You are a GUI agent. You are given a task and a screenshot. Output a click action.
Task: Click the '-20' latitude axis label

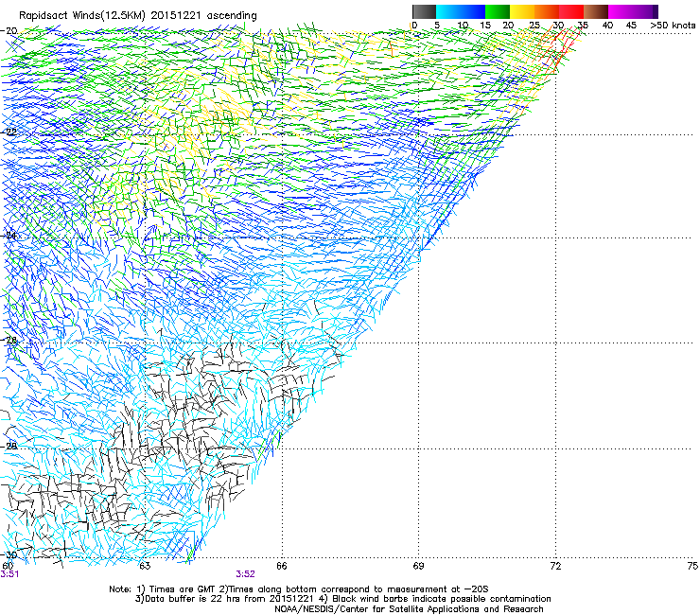point(9,31)
